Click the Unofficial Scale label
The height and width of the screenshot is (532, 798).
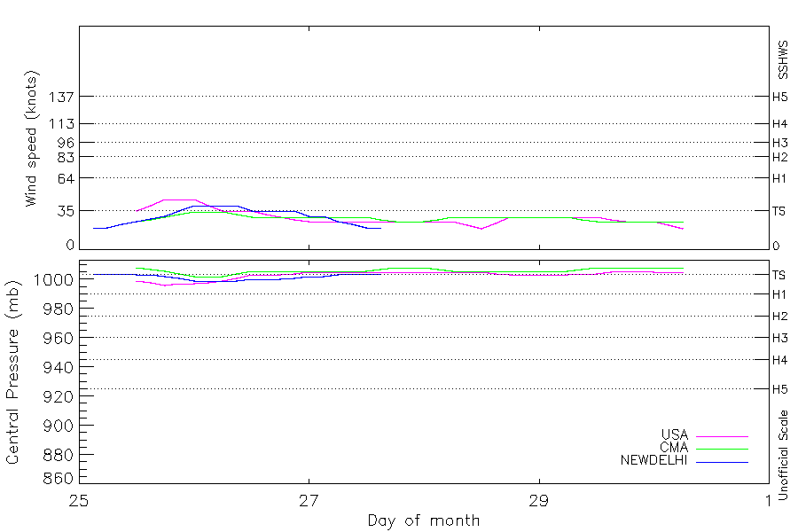click(x=783, y=455)
